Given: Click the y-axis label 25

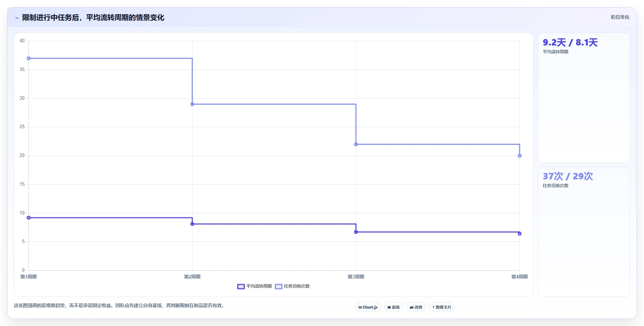Looking at the screenshot, I should (22, 127).
